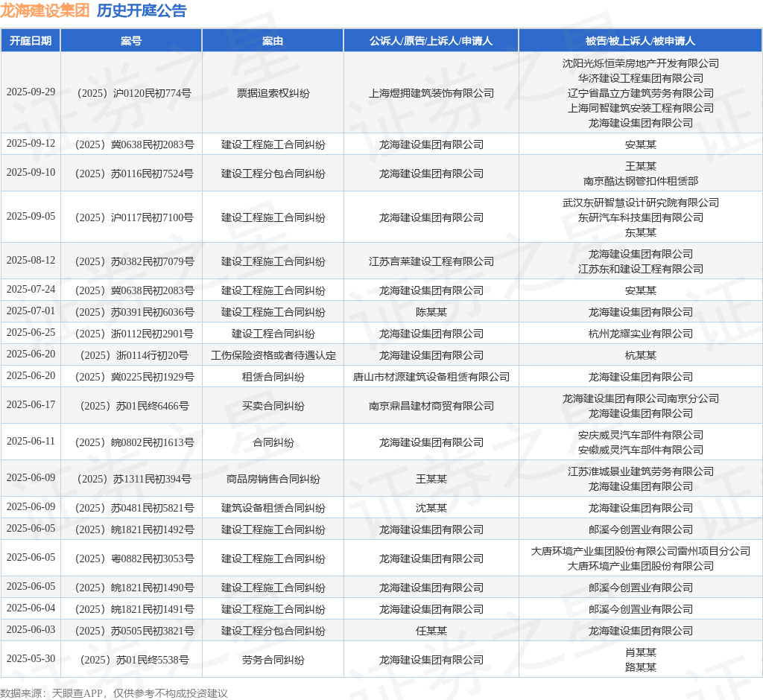Select case number (2025)浙0112民初2901号
Image resolution: width=763 pixels, height=700 pixels.
[134, 334]
